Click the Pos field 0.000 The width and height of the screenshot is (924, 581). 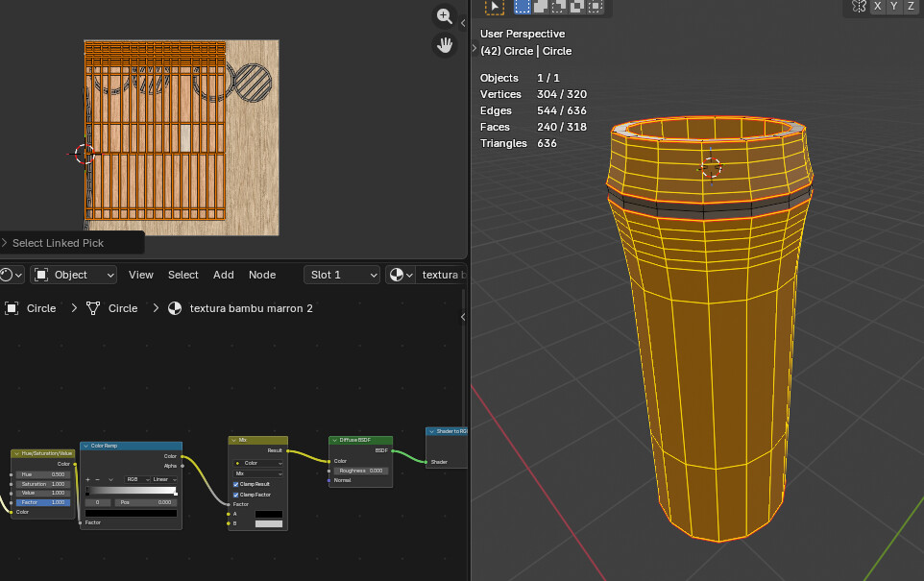coord(145,502)
